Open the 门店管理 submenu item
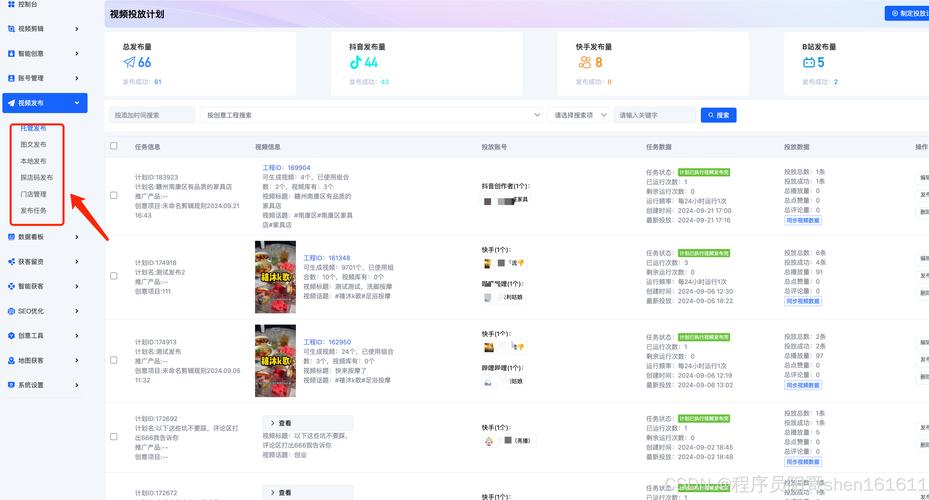 (33, 194)
